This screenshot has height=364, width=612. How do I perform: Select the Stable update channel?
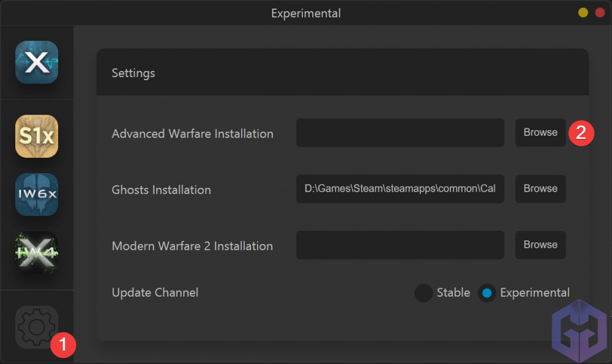click(424, 293)
